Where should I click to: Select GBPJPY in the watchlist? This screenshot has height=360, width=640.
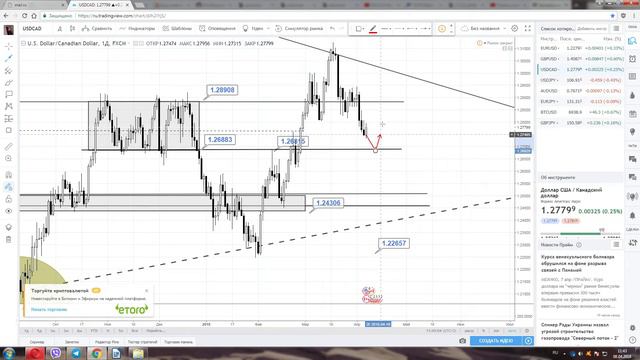pos(580,122)
